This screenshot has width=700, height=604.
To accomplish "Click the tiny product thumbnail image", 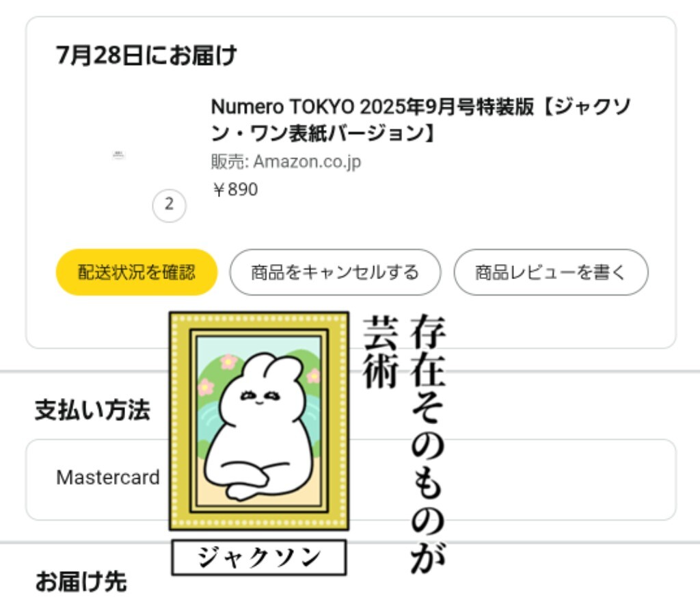I will (118, 155).
